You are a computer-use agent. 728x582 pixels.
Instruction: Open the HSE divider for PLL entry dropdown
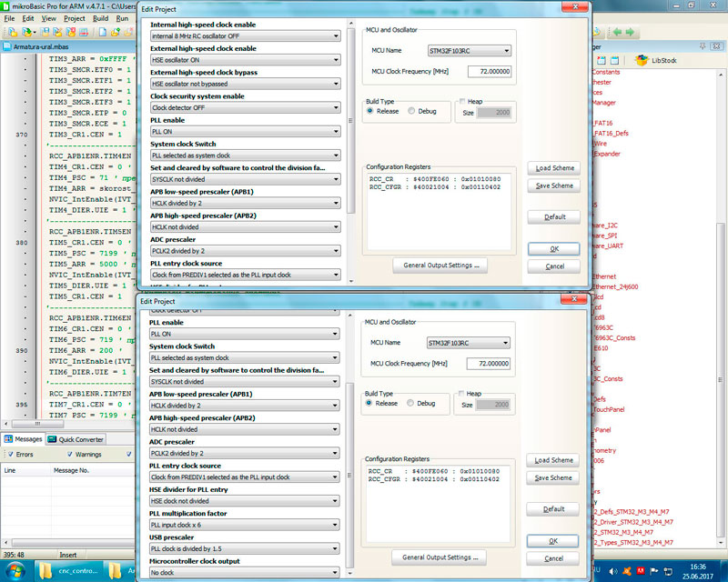click(244, 501)
